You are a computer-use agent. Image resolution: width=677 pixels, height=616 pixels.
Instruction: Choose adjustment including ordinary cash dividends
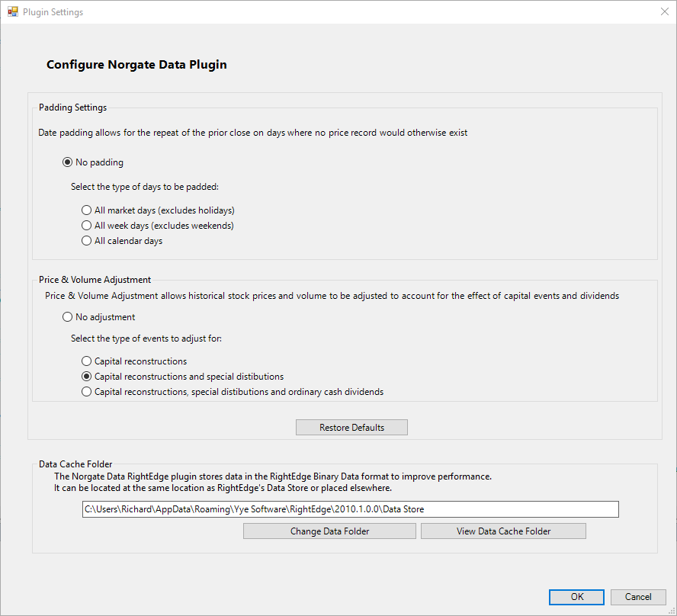click(x=233, y=392)
